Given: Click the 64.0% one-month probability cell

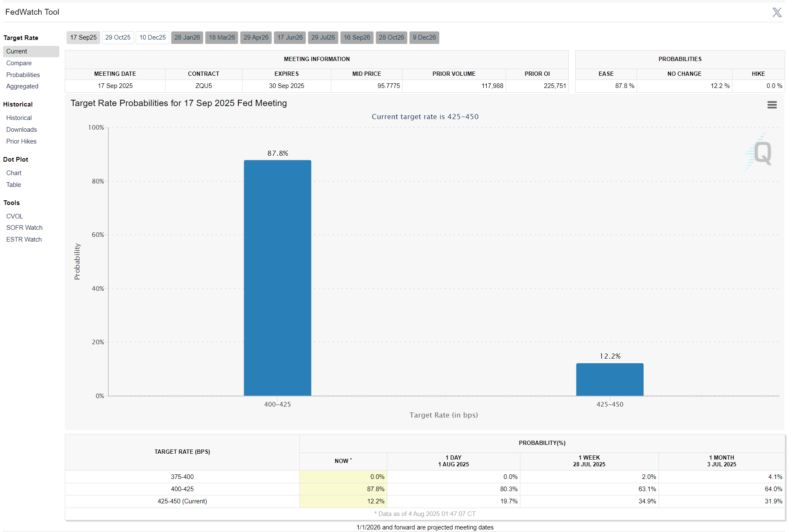Looking at the screenshot, I should [x=722, y=489].
